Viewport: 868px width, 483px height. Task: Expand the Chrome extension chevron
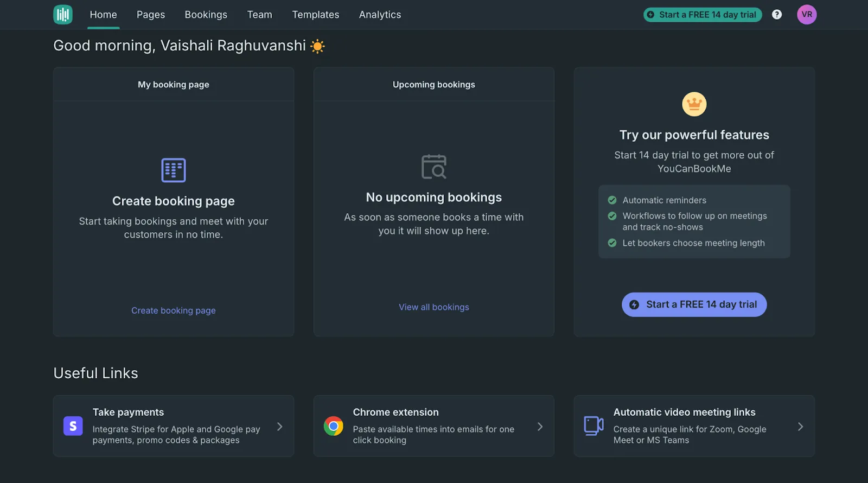tap(540, 427)
